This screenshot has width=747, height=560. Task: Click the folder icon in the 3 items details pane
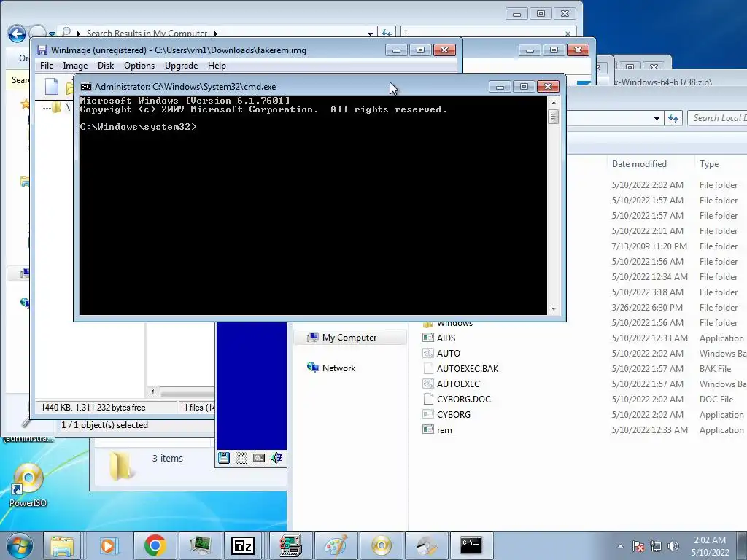120,464
